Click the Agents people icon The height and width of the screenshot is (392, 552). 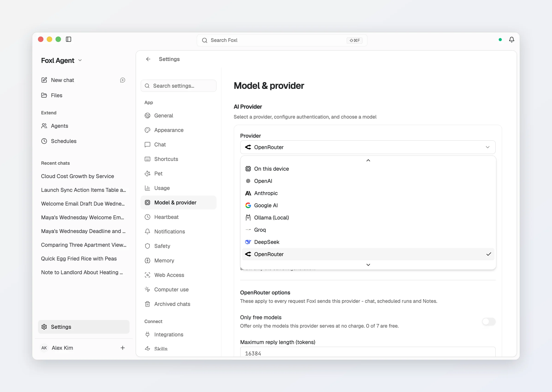click(44, 126)
